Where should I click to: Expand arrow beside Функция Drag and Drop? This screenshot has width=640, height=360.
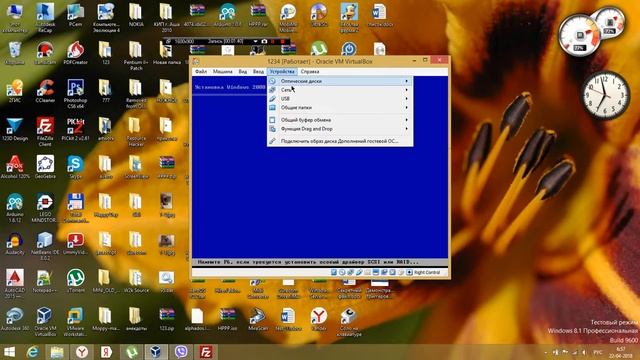pos(407,129)
